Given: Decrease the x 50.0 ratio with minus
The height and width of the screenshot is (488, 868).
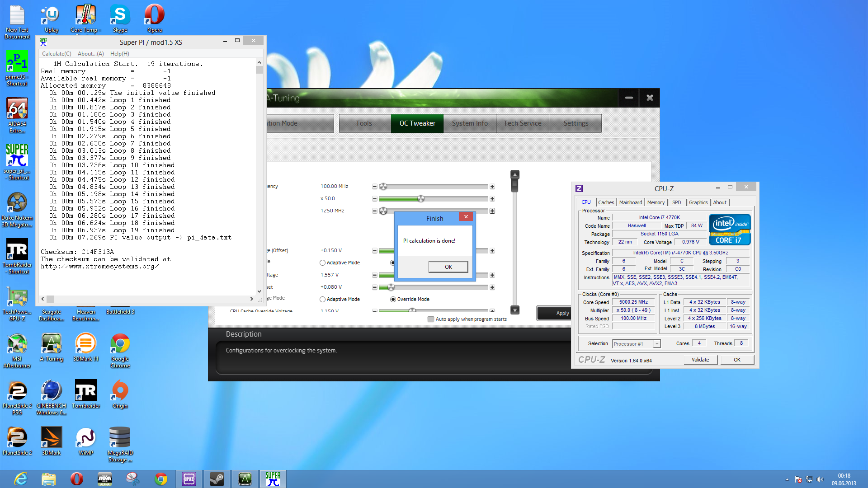Looking at the screenshot, I should (x=374, y=199).
